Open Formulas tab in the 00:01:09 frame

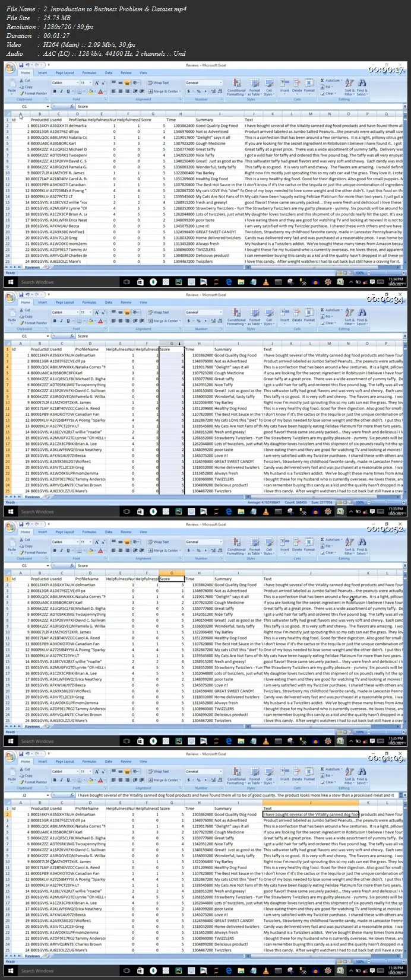tap(89, 761)
